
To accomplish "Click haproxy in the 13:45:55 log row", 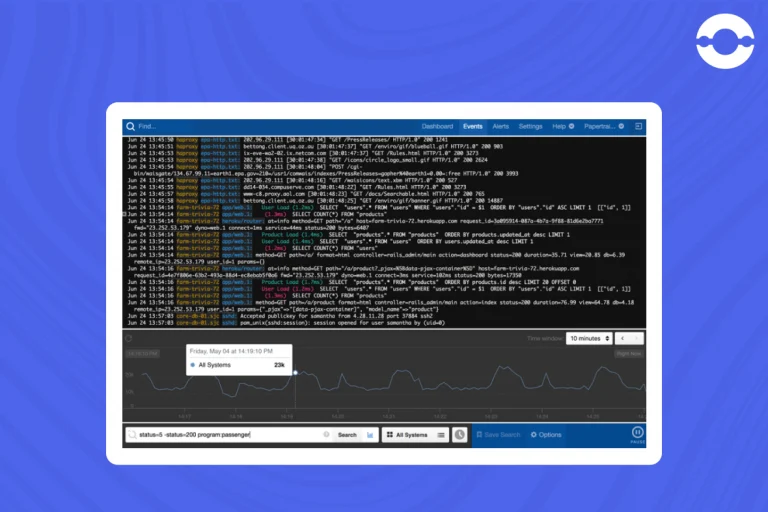I will point(187,187).
